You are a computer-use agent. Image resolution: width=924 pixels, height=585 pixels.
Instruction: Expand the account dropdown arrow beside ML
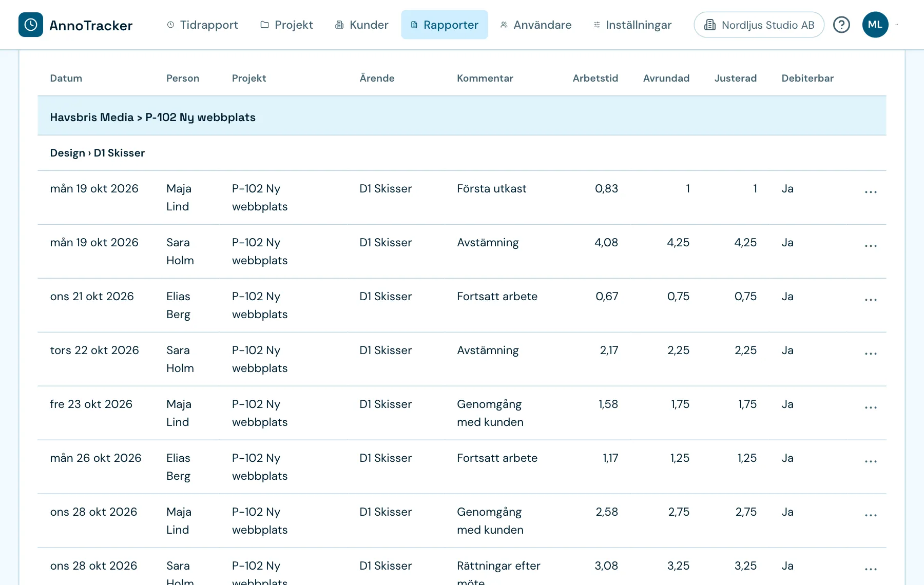click(897, 25)
